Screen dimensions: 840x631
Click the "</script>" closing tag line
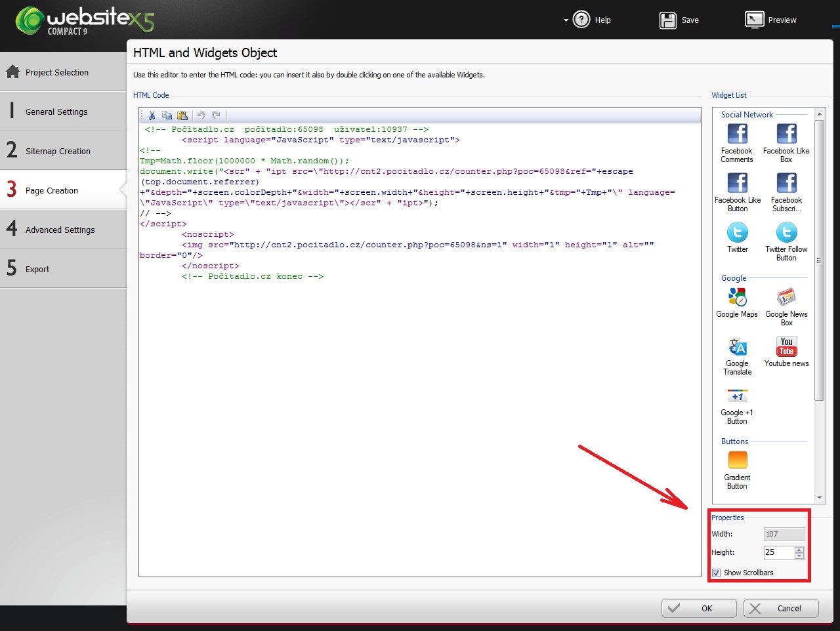[163, 224]
